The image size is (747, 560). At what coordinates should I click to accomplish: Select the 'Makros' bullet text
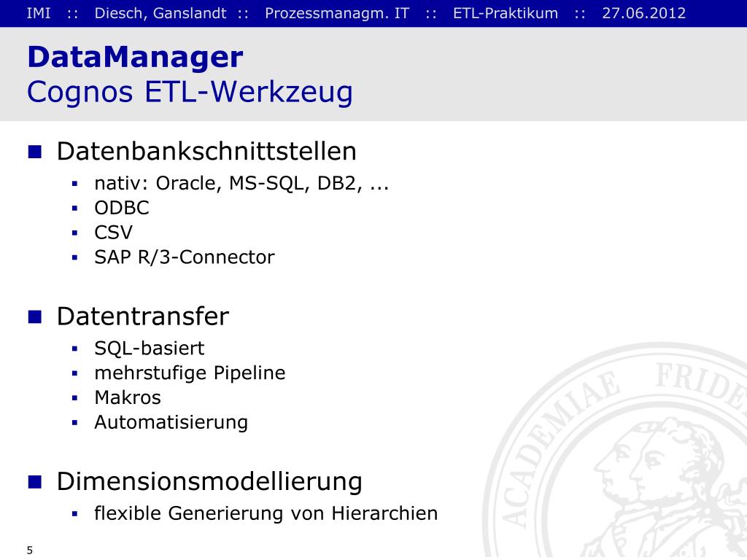[x=128, y=398]
